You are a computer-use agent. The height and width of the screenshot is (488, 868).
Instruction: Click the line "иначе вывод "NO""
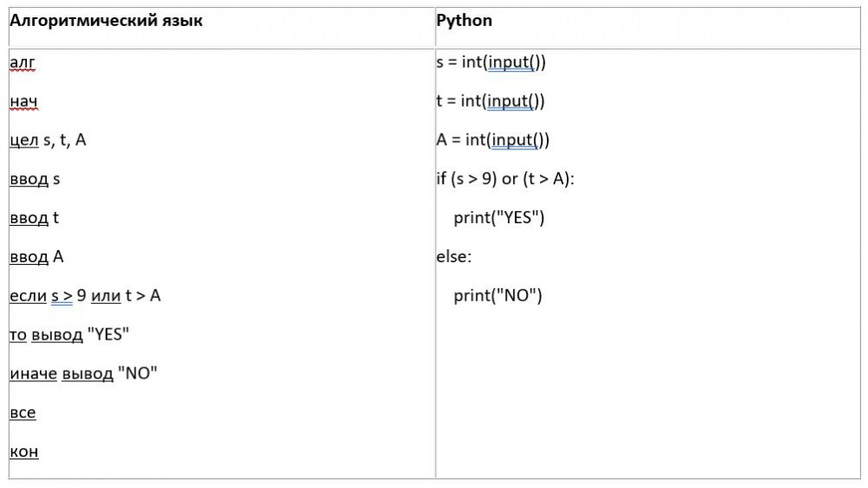point(83,374)
